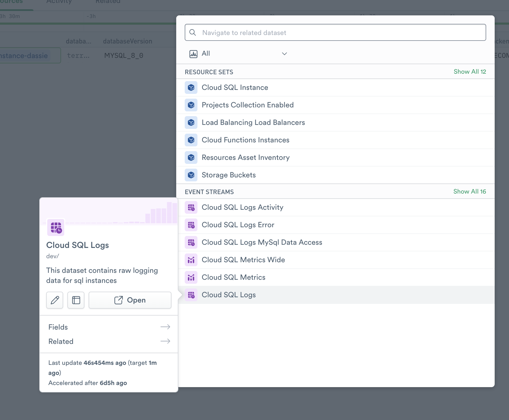
Task: Click databaseVersion column header in background
Action: (x=128, y=41)
